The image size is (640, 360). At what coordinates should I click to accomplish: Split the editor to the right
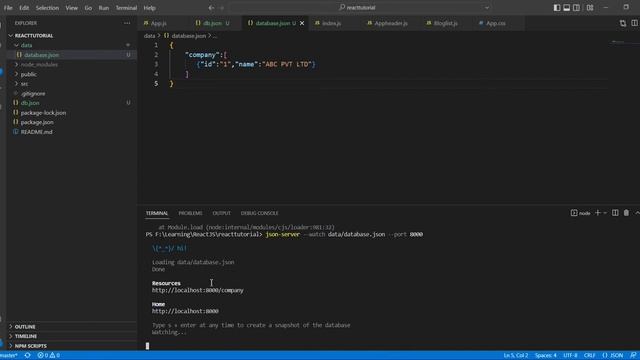click(634, 23)
